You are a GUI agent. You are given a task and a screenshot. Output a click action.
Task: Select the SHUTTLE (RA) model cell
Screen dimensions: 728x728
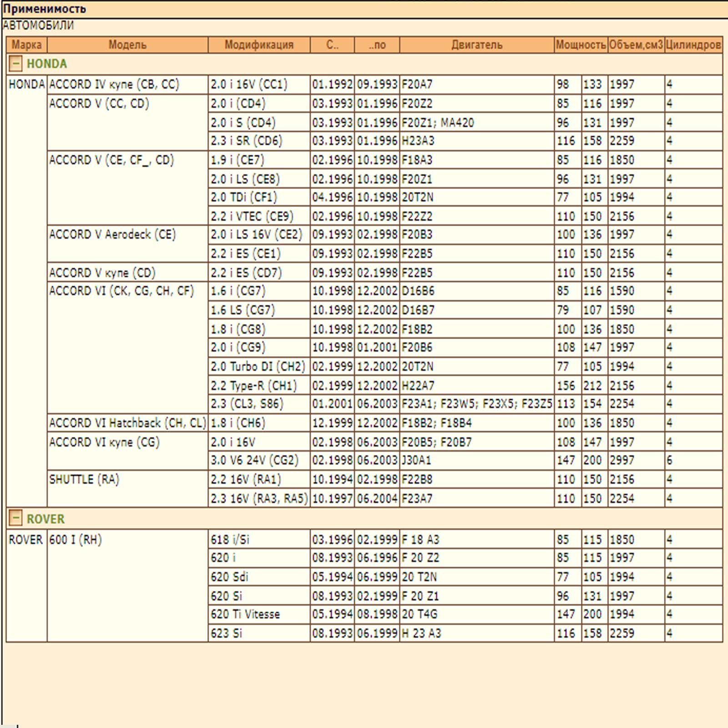point(84,480)
